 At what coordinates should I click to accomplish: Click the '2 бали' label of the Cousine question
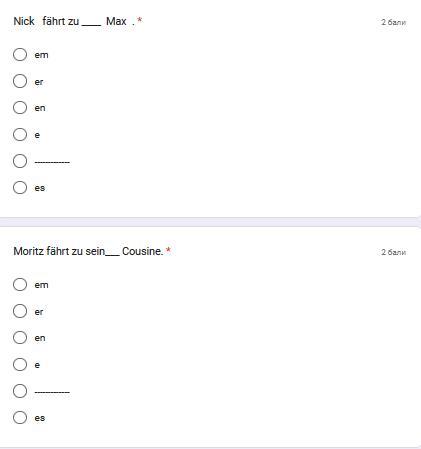(x=394, y=252)
